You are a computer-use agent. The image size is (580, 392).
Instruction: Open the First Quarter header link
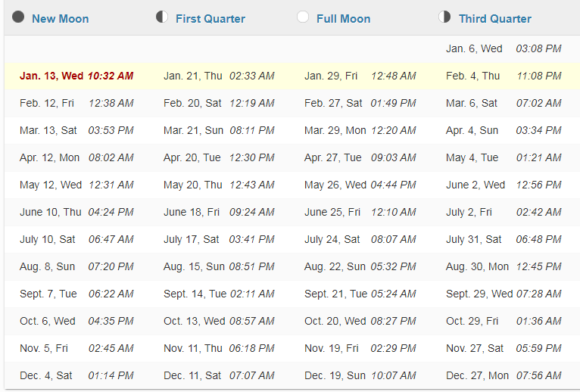click(x=210, y=18)
